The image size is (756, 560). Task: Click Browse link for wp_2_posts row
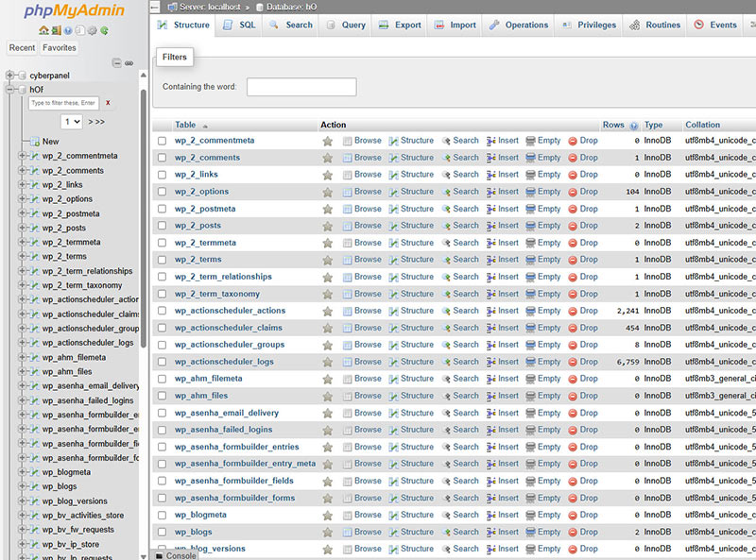(362, 226)
